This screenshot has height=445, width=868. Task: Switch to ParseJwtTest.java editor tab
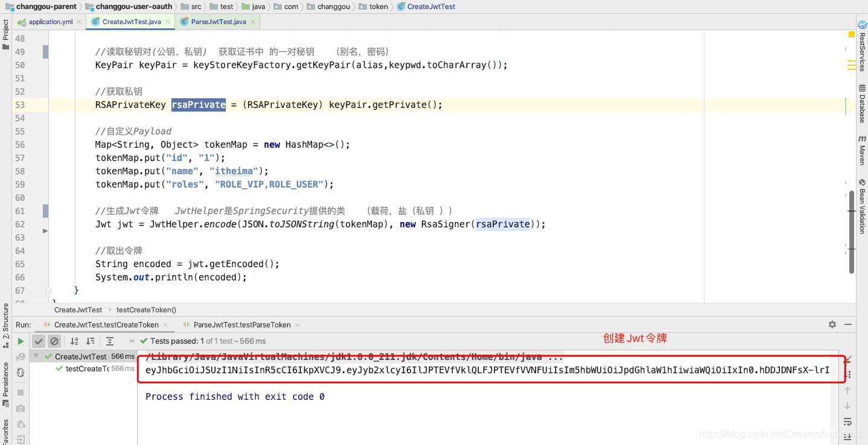pyautogui.click(x=219, y=22)
